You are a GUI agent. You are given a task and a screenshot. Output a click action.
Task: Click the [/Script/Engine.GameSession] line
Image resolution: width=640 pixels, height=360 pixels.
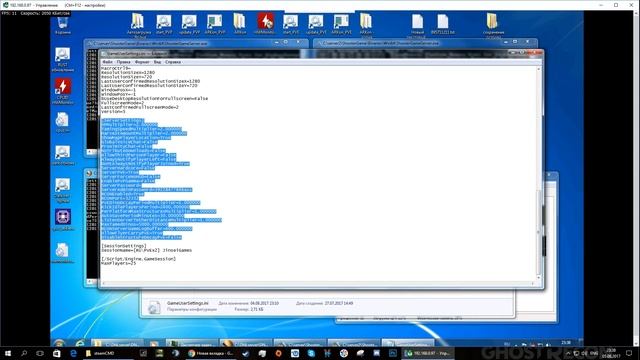(x=138, y=259)
